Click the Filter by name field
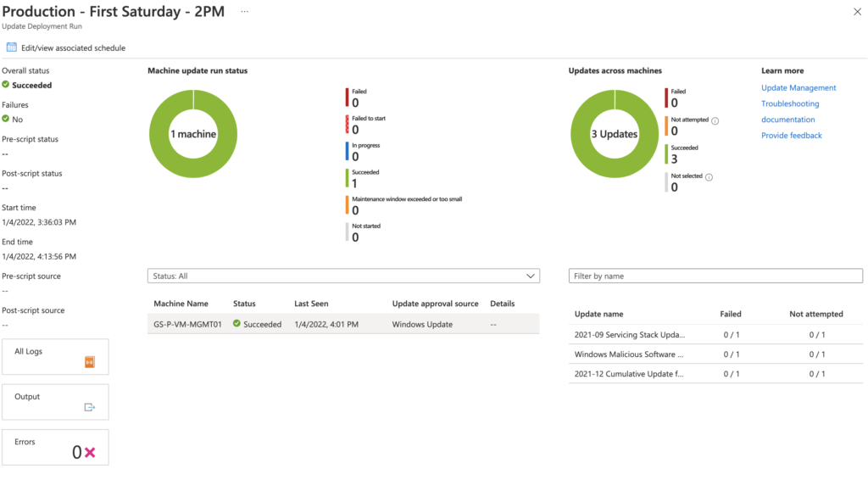868x480 pixels. pos(715,276)
